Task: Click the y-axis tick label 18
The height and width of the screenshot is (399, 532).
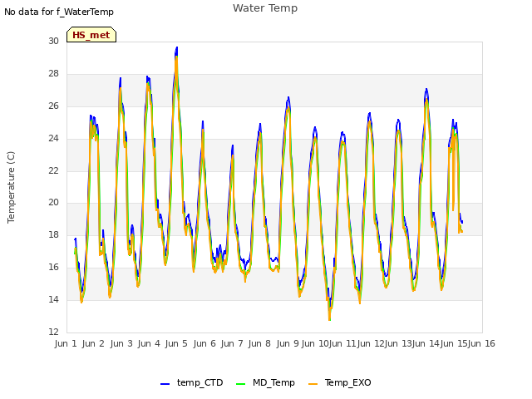Action: point(53,234)
